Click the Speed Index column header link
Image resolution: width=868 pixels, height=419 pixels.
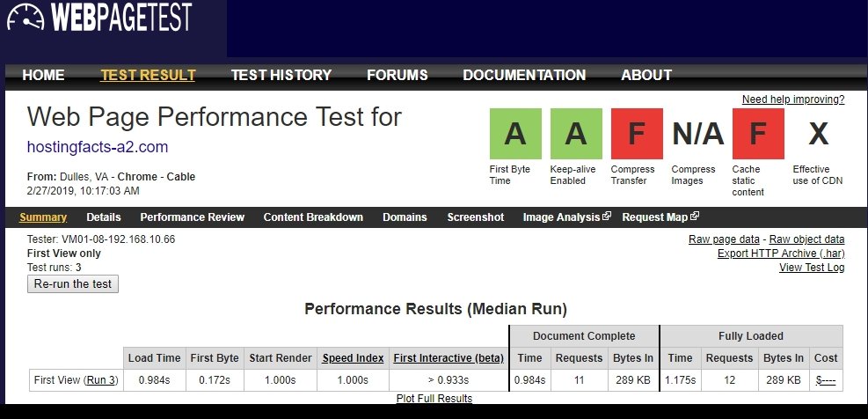click(354, 358)
